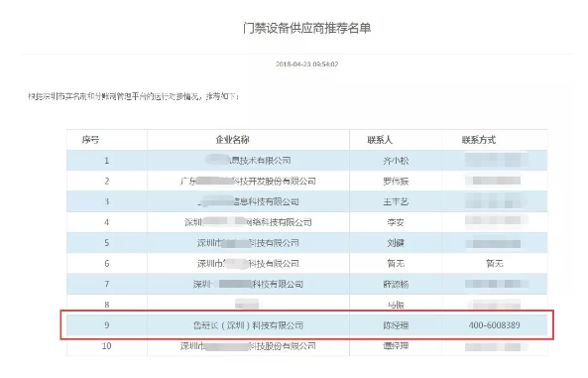Select the contact name 谭经理
This screenshot has width=588, height=378.
pyautogui.click(x=396, y=345)
